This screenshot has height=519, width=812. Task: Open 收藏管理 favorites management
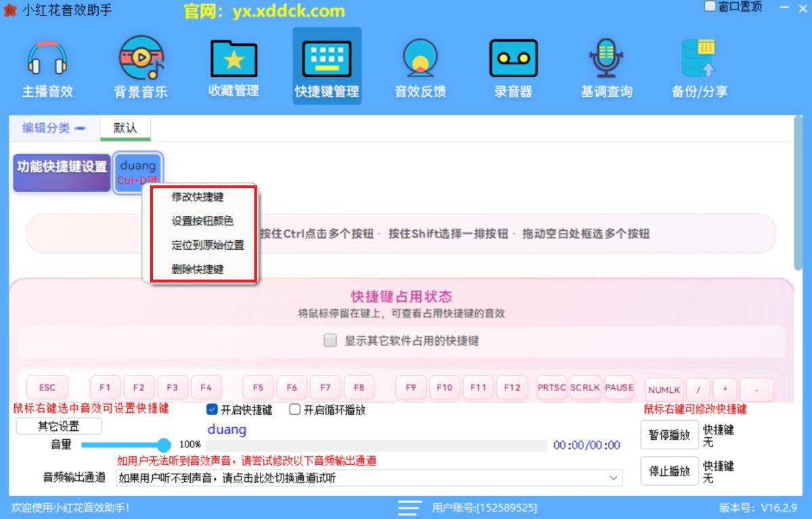click(x=233, y=66)
